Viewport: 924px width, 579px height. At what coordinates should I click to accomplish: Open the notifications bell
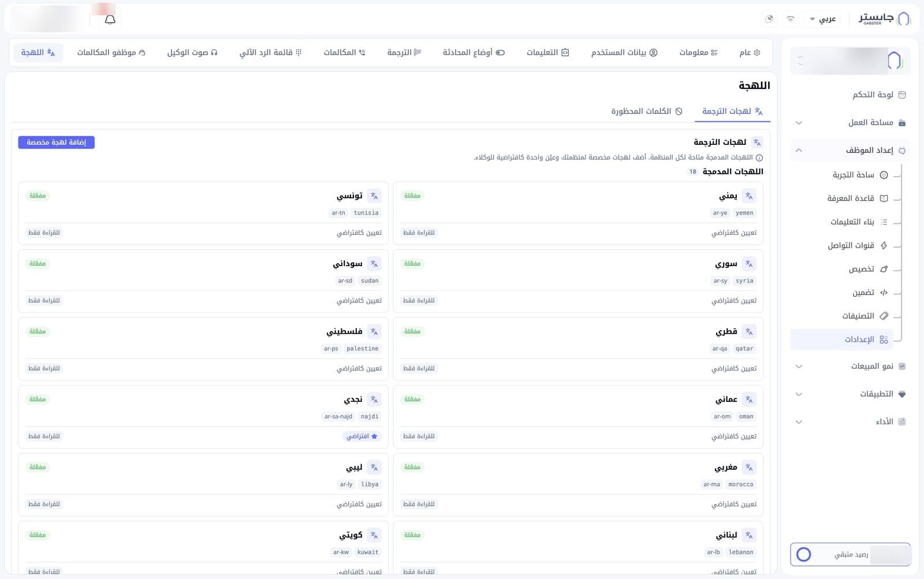pos(110,20)
